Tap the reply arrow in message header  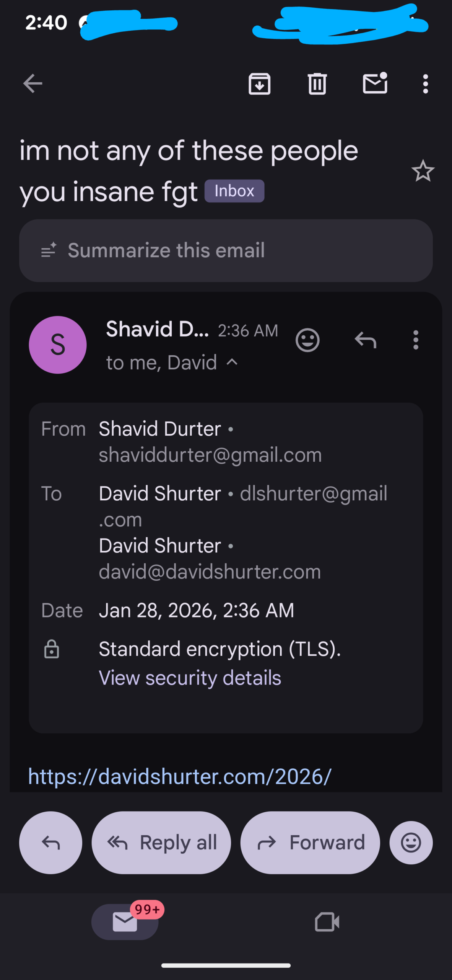(x=366, y=340)
